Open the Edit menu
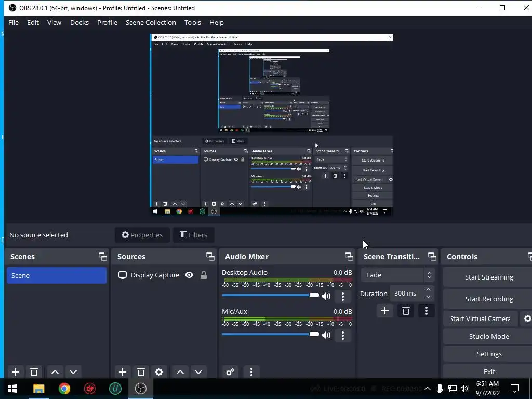 33,22
